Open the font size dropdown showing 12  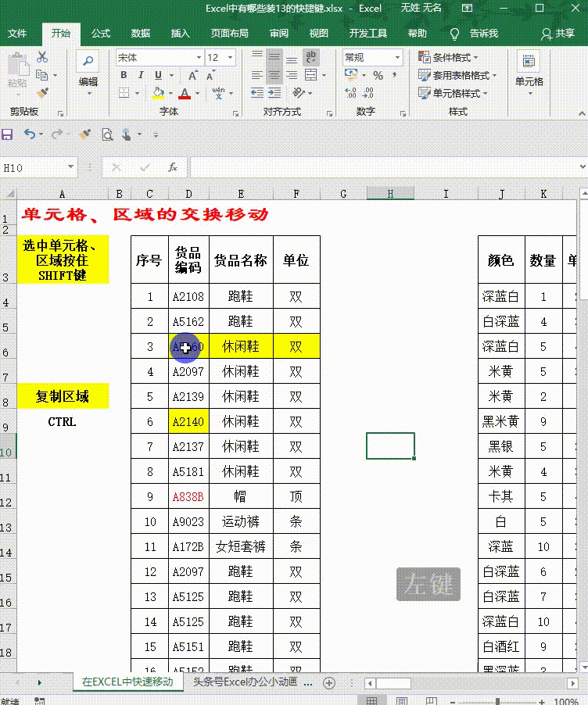220,58
